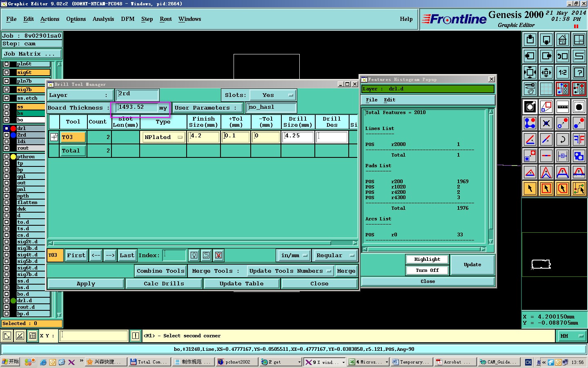
Task: Open the Analysis menu
Action: point(103,19)
